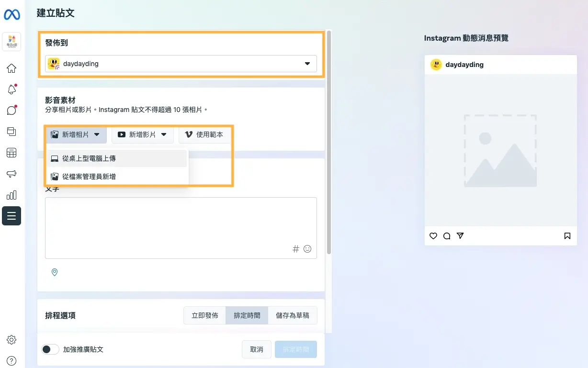The image size is (588, 368).
Task: Click inside the post text area
Action: point(181,228)
